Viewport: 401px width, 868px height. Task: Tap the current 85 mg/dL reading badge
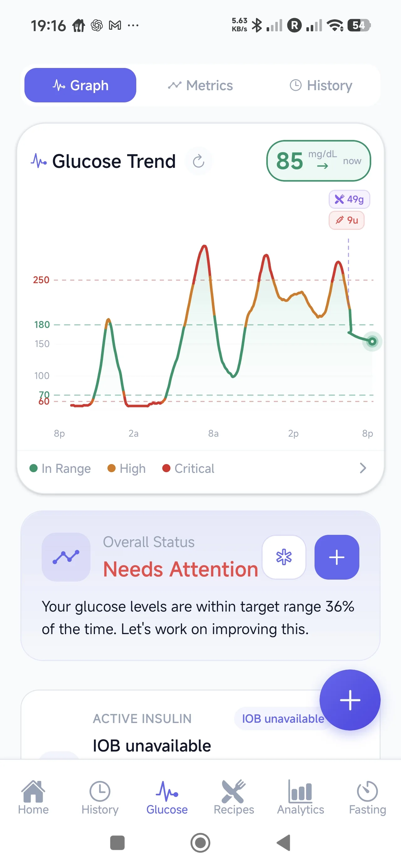(x=318, y=161)
